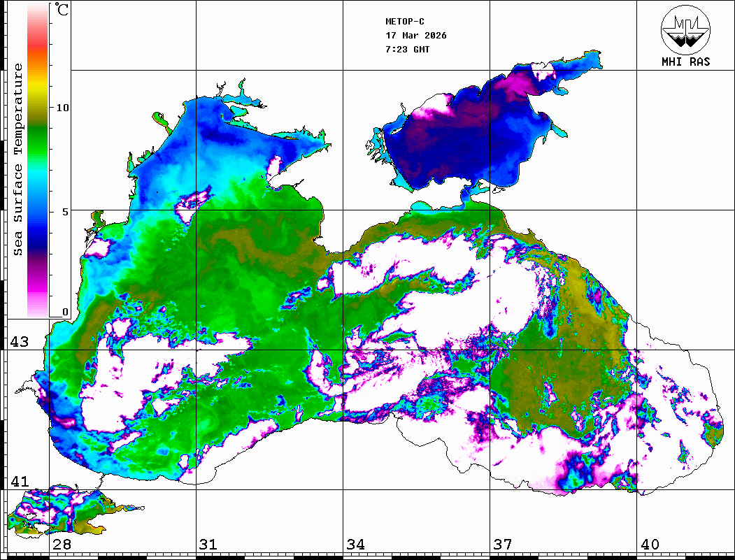Image resolution: width=735 pixels, height=560 pixels.
Task: Click the 7:23 GMT time label
Action: (x=408, y=50)
